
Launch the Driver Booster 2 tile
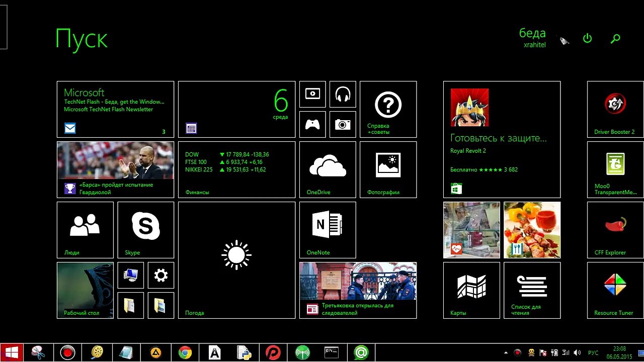[x=615, y=109]
